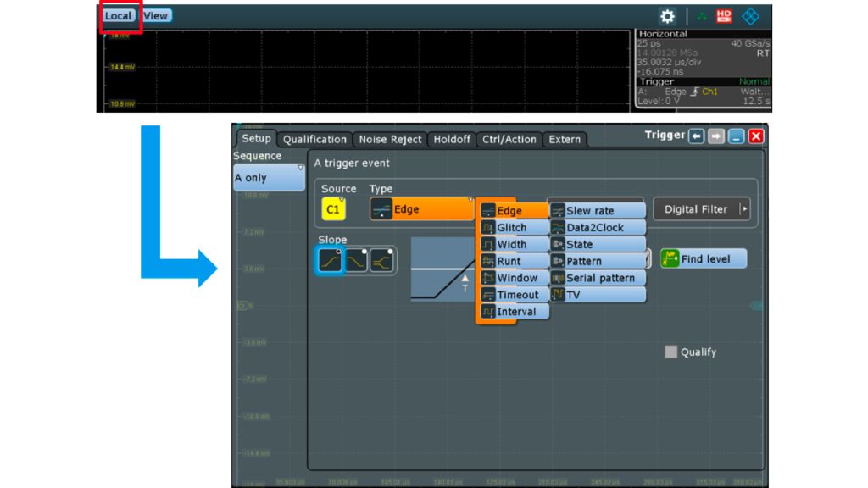Viewport: 868px width, 488px height.
Task: Click the green signal activity icon
Action: (702, 17)
